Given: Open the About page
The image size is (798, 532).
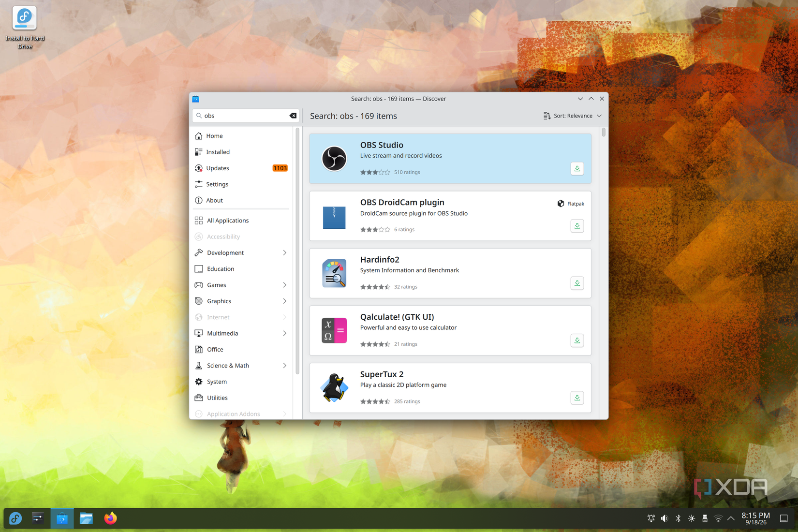Looking at the screenshot, I should point(242,200).
